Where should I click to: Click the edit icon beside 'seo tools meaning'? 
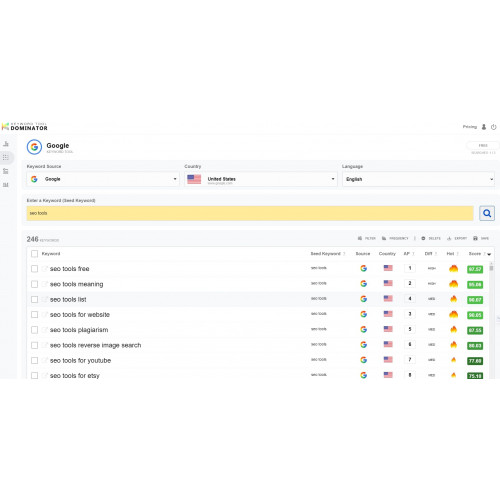click(45, 284)
